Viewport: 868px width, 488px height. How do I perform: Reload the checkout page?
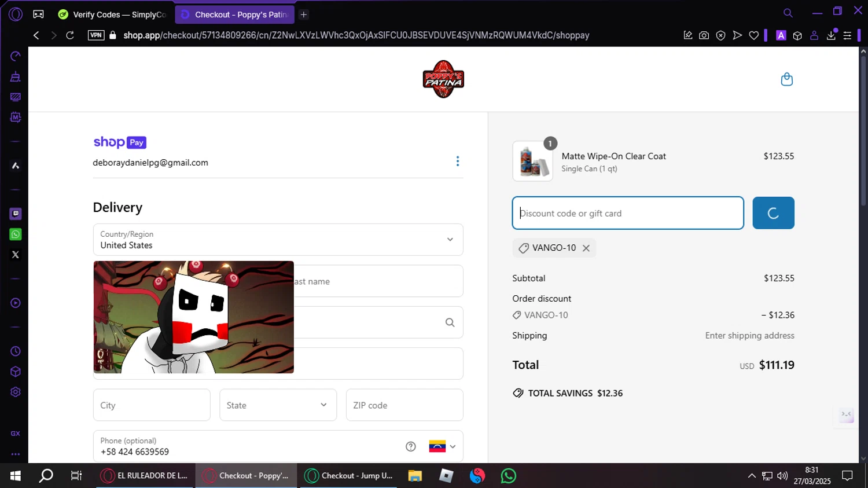(70, 35)
